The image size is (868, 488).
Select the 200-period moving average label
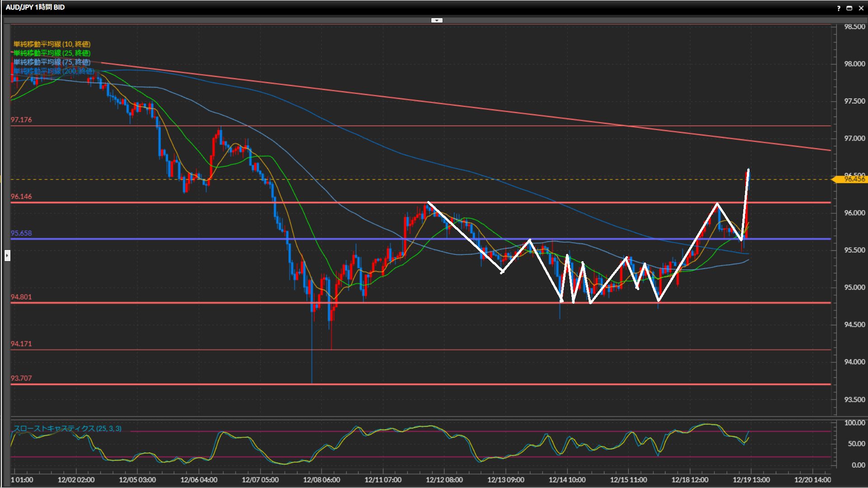(x=53, y=71)
